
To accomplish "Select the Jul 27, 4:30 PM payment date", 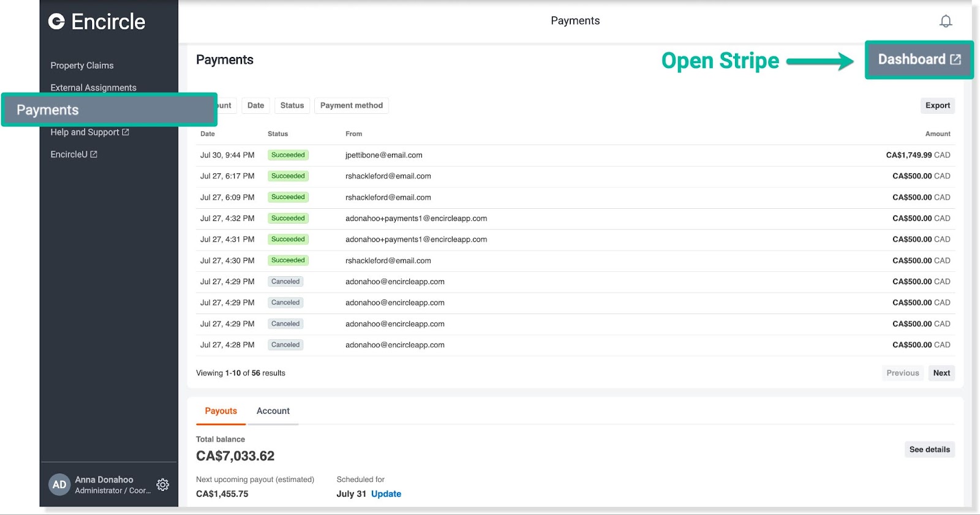I will click(x=227, y=261).
